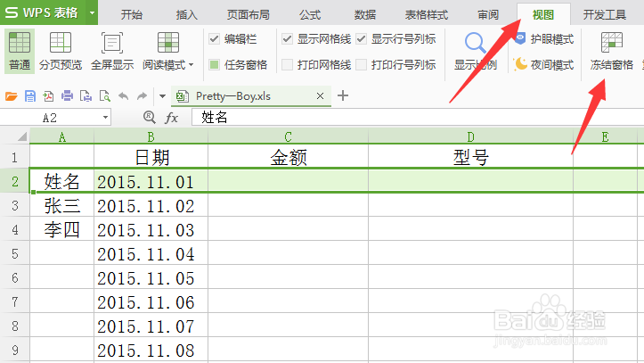
Task: Select row 5 header
Action: [x=15, y=253]
